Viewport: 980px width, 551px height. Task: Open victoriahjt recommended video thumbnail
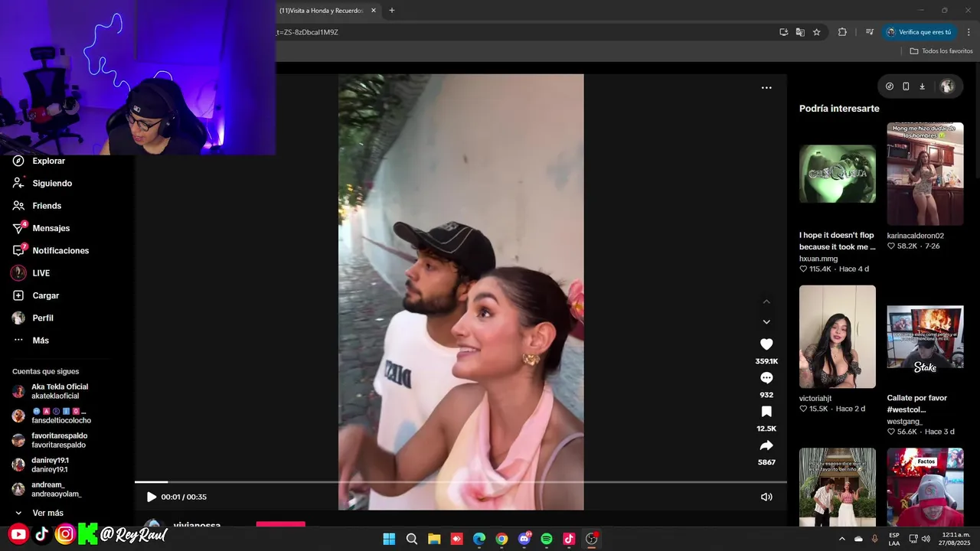tap(838, 337)
